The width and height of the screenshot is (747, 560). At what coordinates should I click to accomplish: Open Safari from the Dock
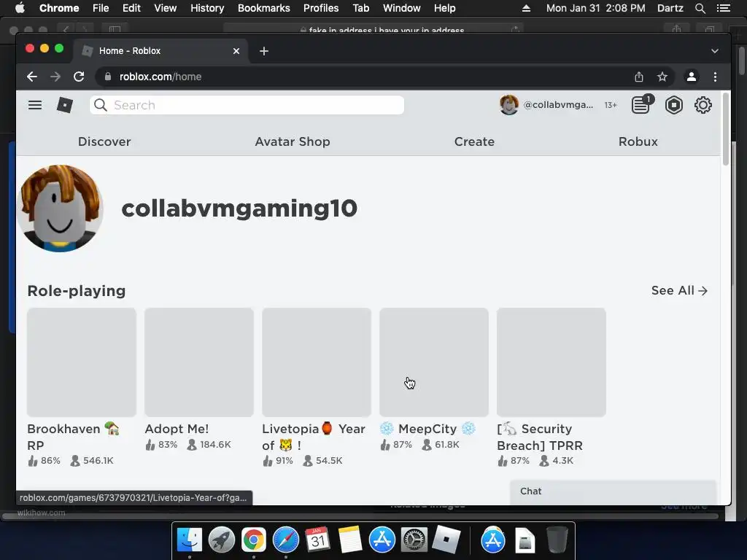pyautogui.click(x=285, y=540)
